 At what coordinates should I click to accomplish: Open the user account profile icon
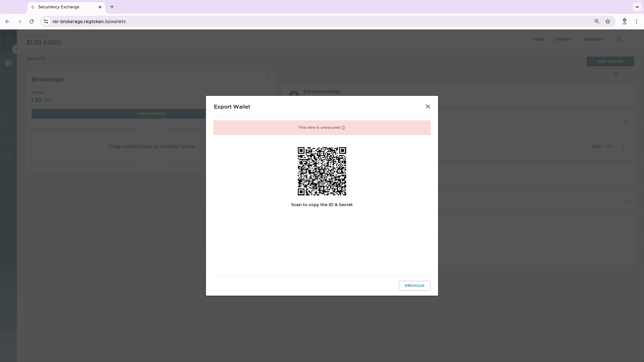point(619,39)
